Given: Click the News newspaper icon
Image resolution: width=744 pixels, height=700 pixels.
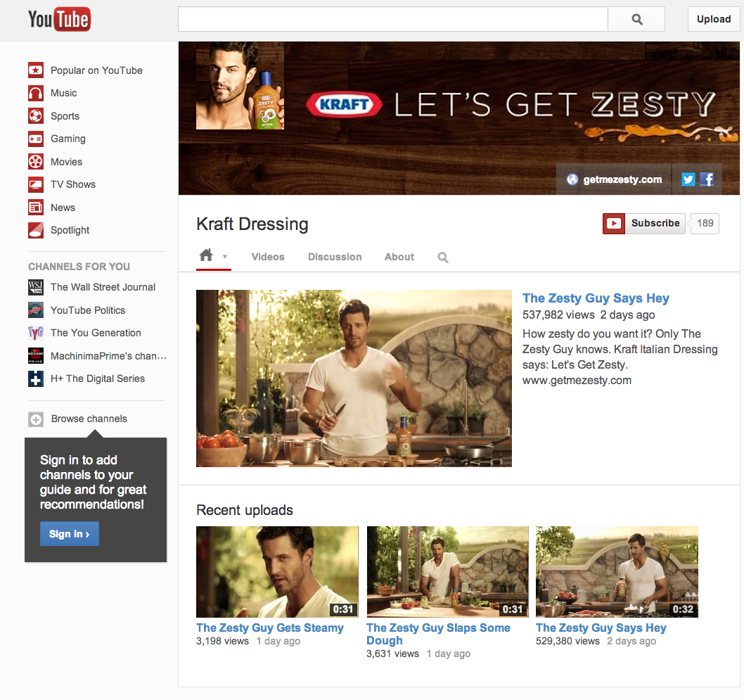Looking at the screenshot, I should coord(36,208).
